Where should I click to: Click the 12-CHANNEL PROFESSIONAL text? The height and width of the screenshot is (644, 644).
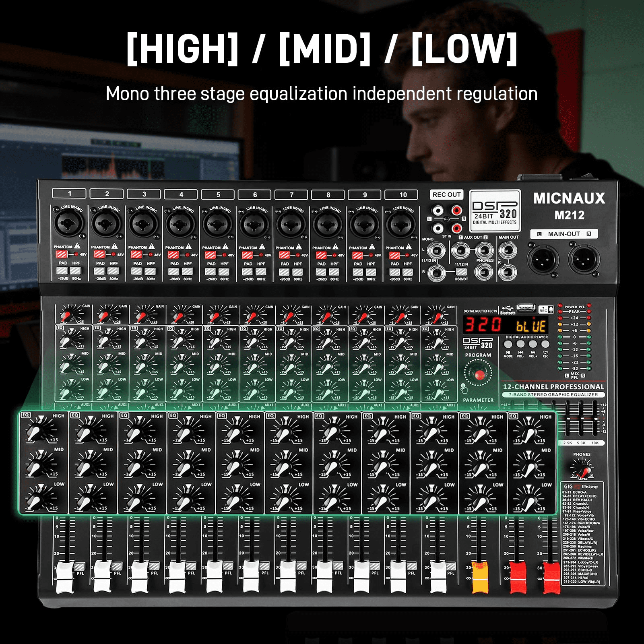pyautogui.click(x=553, y=387)
